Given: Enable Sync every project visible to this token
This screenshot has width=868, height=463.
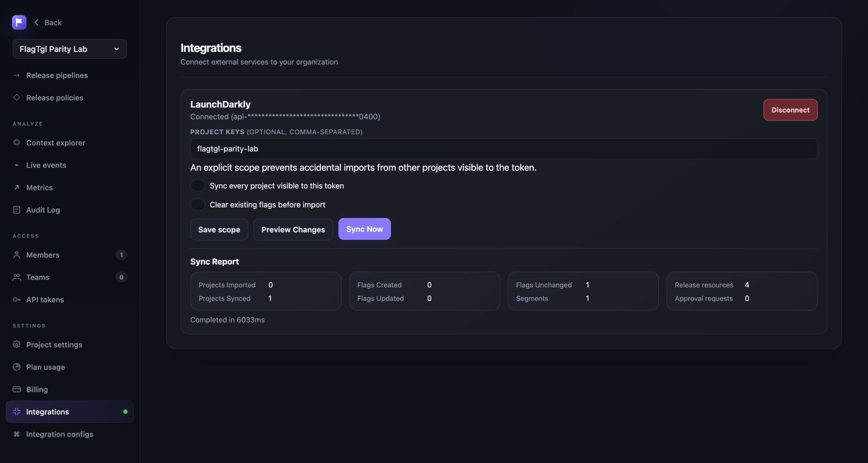Looking at the screenshot, I should point(197,186).
